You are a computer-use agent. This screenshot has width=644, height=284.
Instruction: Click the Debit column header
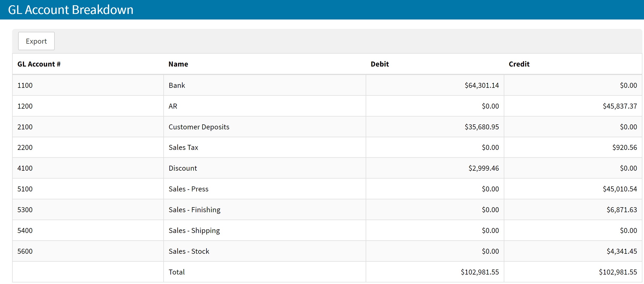(380, 64)
